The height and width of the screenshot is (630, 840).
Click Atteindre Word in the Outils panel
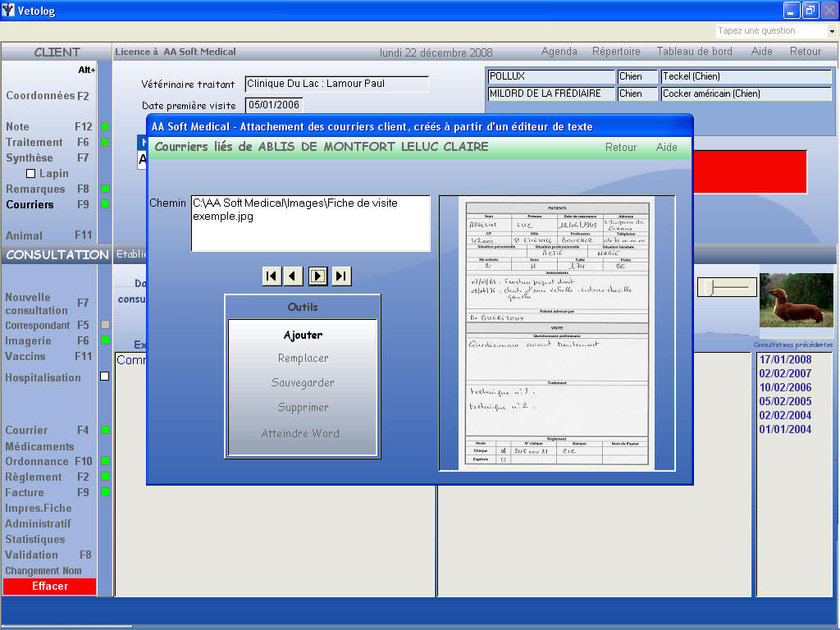click(x=300, y=433)
